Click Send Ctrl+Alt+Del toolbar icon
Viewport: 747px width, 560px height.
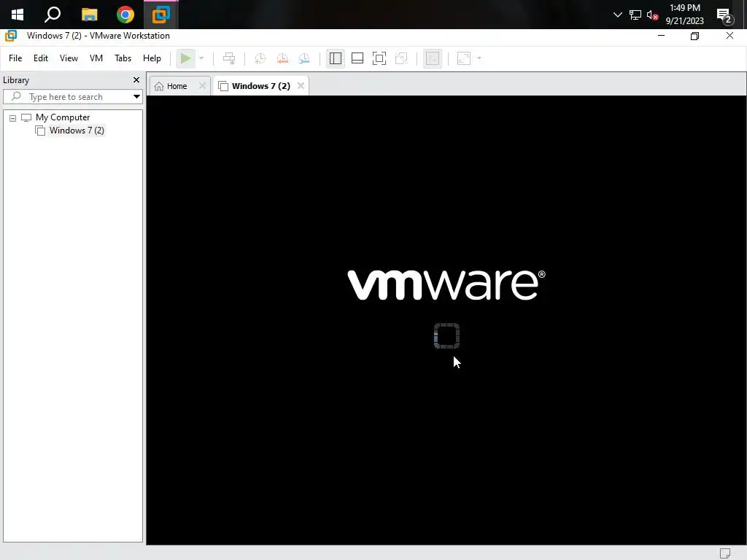pos(229,58)
